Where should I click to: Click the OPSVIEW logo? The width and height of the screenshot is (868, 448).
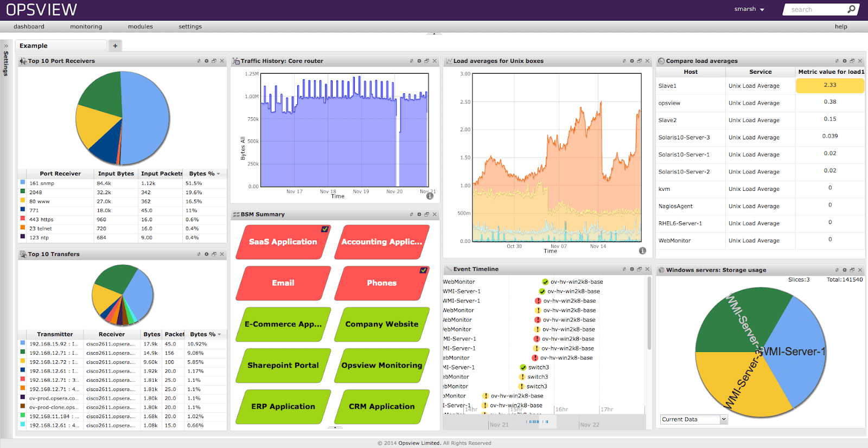[42, 10]
